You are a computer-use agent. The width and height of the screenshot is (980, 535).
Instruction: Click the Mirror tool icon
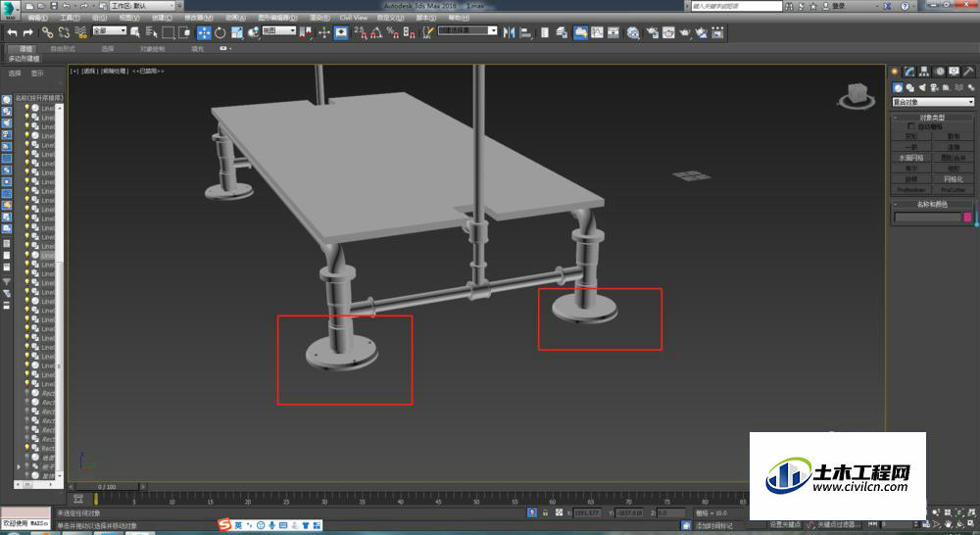click(x=510, y=32)
